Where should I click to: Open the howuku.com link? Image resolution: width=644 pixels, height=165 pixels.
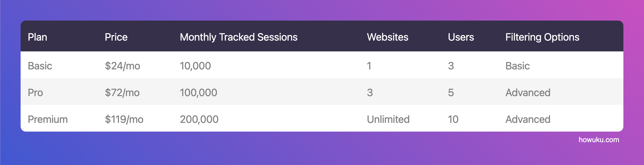pyautogui.click(x=599, y=140)
